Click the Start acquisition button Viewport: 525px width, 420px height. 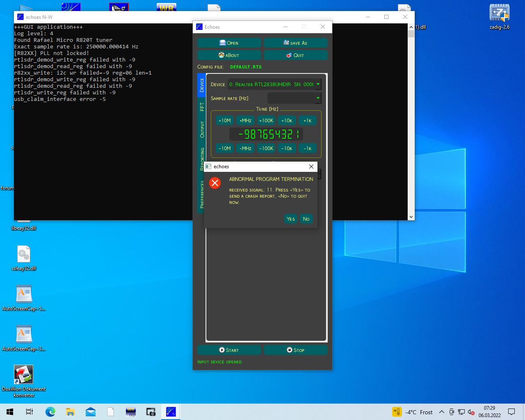(229, 350)
